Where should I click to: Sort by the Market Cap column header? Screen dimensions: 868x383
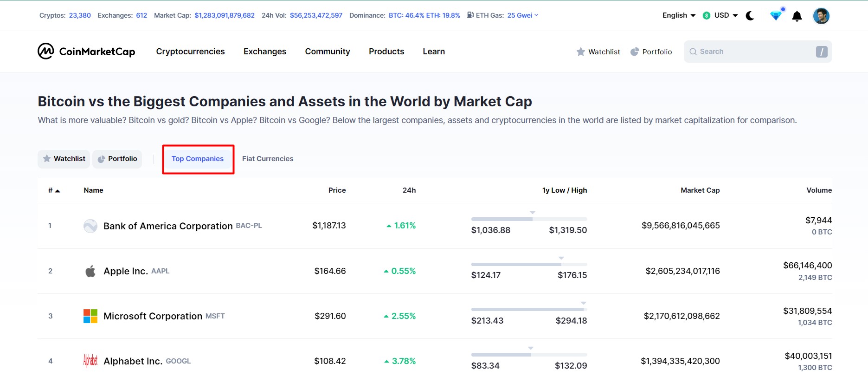click(x=700, y=190)
